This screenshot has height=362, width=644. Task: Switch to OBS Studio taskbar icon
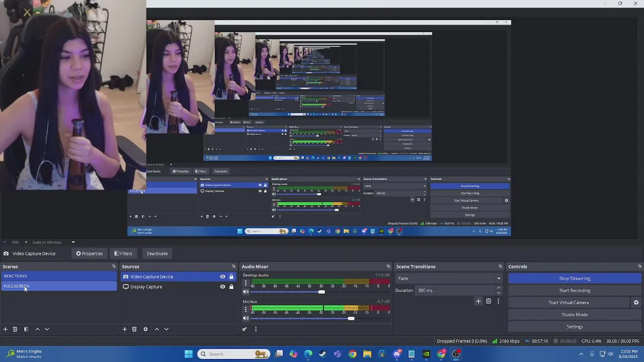456,354
